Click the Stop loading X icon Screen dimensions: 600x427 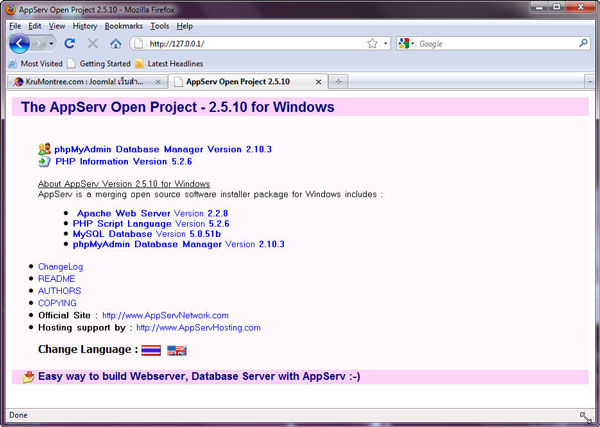click(93, 44)
